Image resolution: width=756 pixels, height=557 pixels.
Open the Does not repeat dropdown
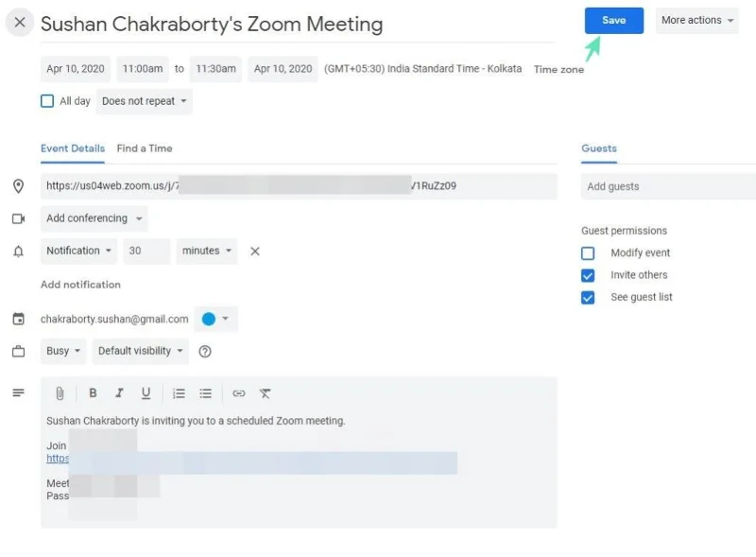pyautogui.click(x=144, y=101)
